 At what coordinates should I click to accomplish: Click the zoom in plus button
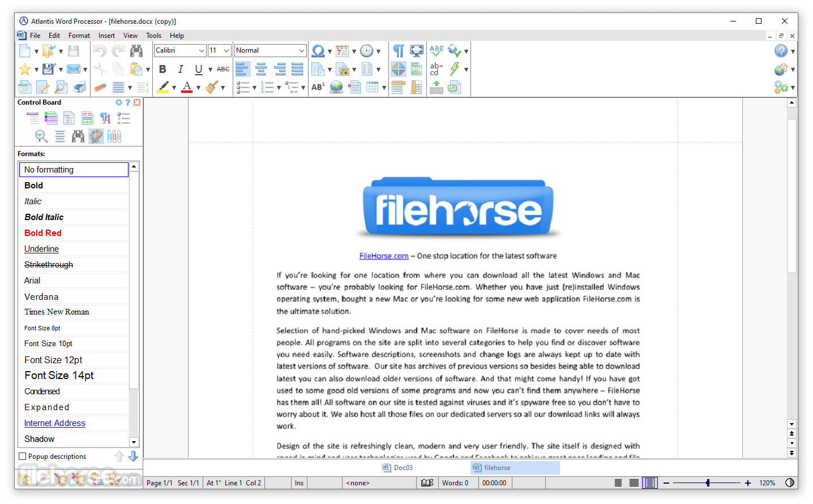pos(748,483)
